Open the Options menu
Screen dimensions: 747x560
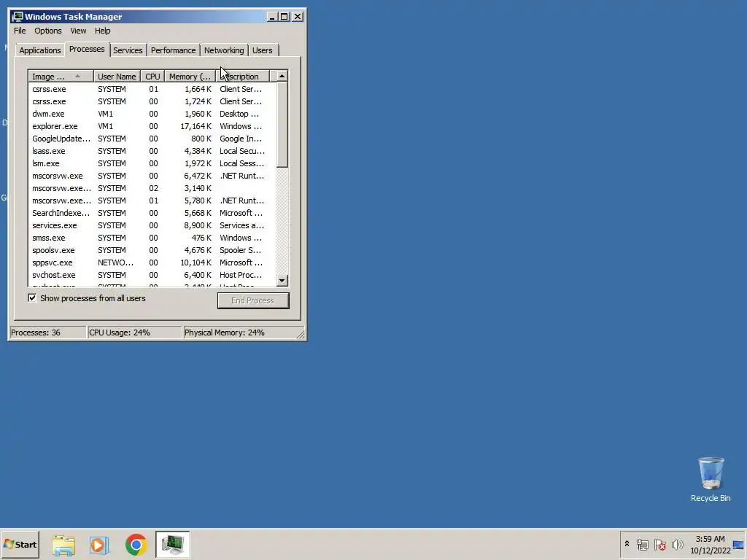tap(47, 31)
